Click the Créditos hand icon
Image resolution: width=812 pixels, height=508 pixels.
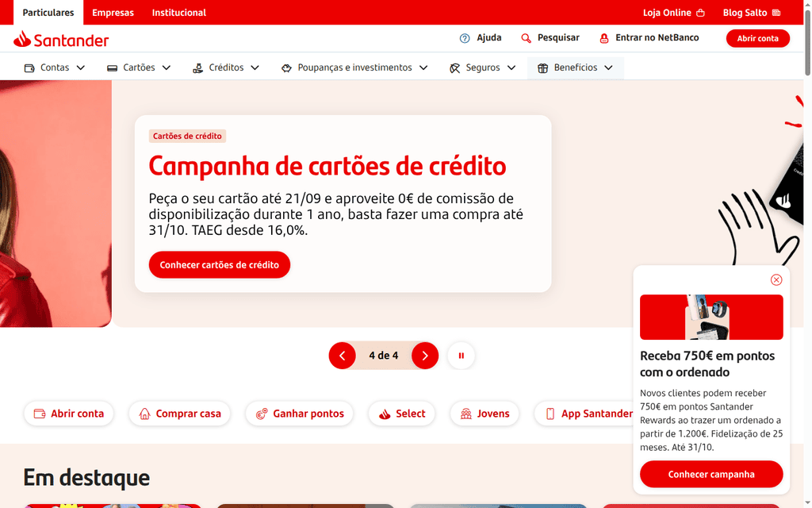click(197, 68)
